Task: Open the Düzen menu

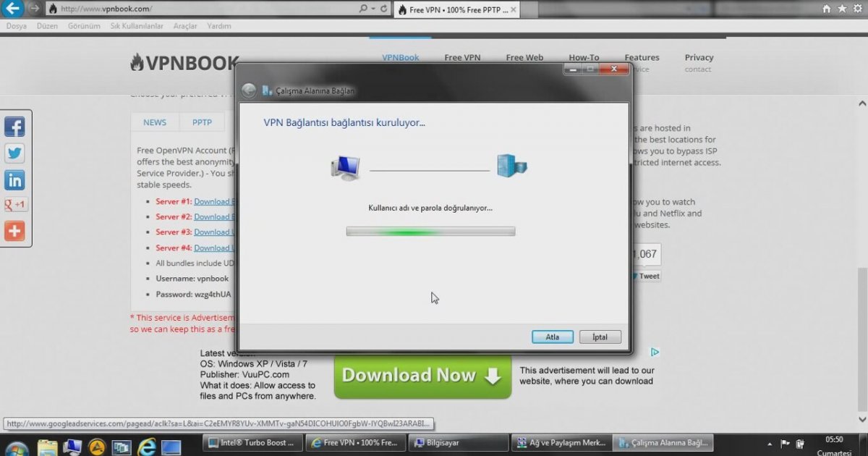Action: point(47,26)
